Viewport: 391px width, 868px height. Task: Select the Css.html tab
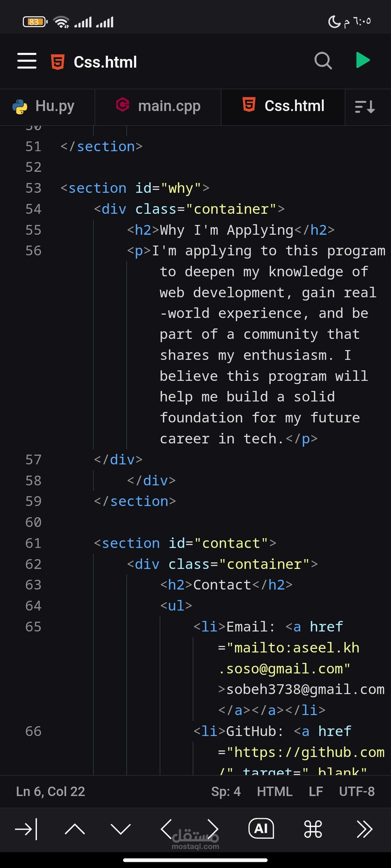point(283,107)
